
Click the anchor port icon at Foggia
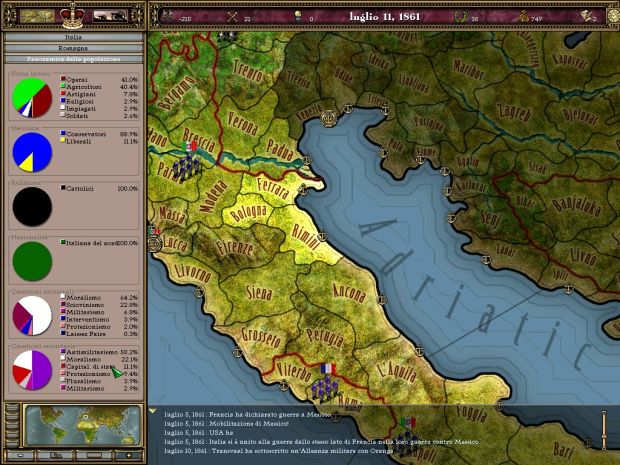(499, 405)
